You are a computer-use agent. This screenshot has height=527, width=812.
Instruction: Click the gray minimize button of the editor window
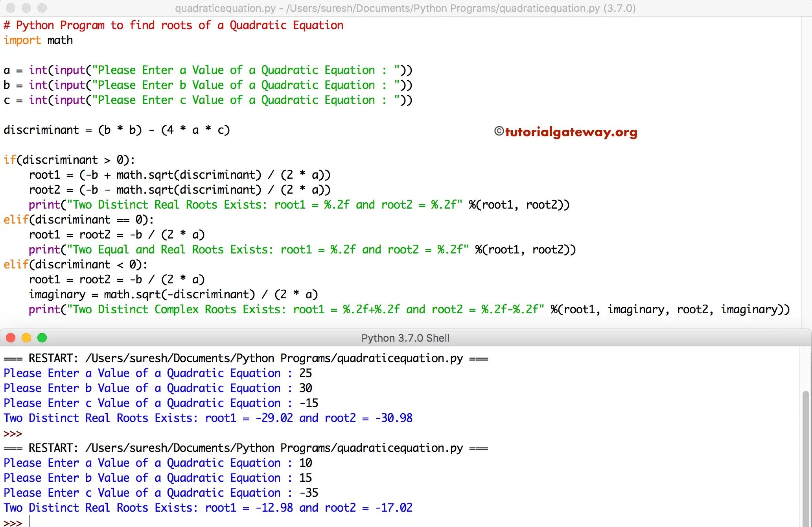pos(26,8)
